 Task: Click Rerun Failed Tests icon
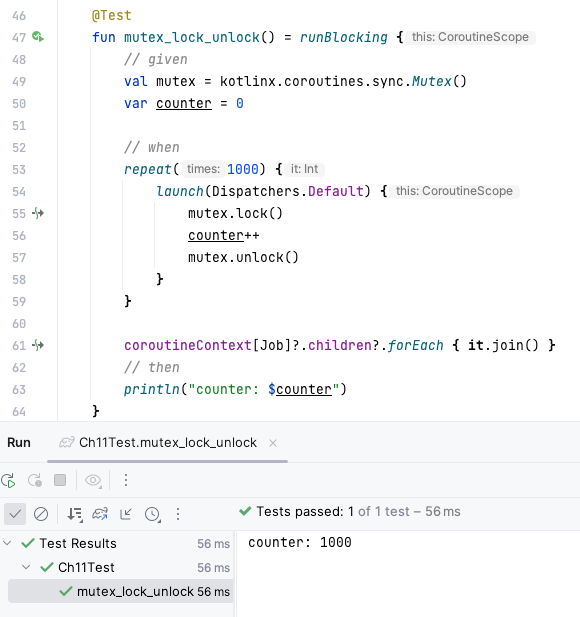pyautogui.click(x=35, y=480)
